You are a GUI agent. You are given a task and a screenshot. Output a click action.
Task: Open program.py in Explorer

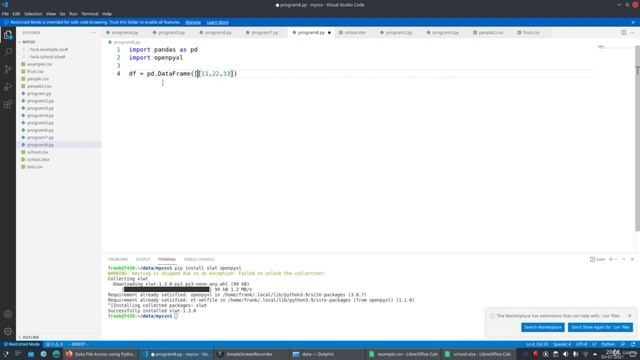[x=39, y=93]
